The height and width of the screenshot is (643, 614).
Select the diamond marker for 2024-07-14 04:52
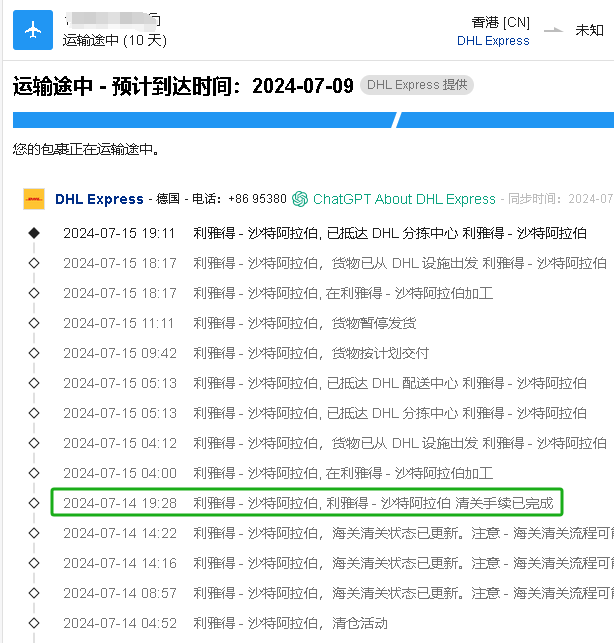(34, 623)
